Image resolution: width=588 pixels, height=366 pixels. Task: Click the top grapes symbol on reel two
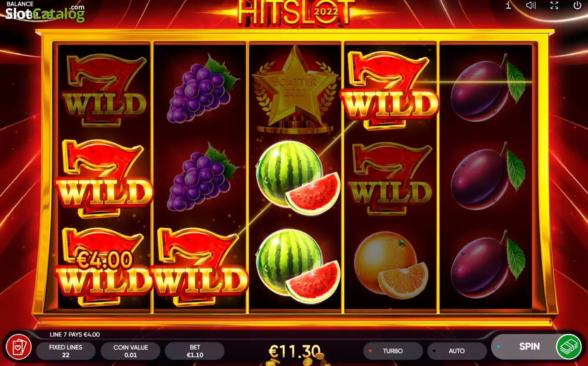201,88
